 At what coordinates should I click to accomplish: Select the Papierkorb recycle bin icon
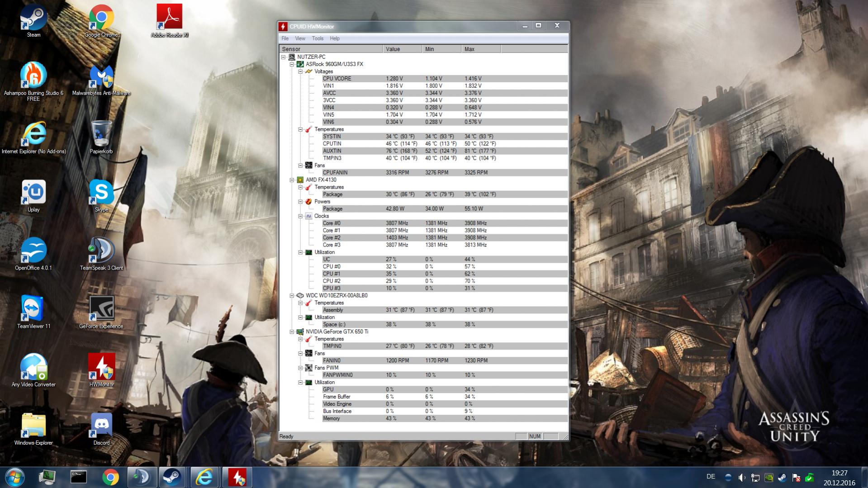click(x=101, y=137)
